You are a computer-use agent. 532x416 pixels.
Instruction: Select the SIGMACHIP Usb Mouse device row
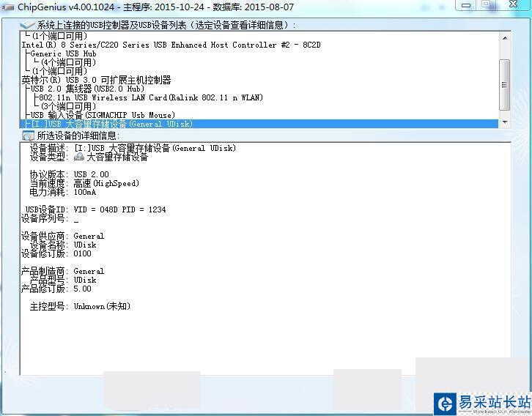pyautogui.click(x=103, y=115)
